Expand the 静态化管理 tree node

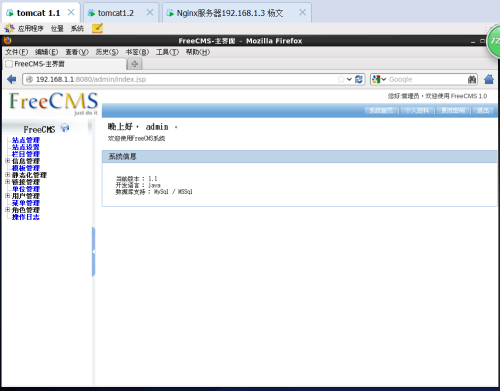point(7,175)
